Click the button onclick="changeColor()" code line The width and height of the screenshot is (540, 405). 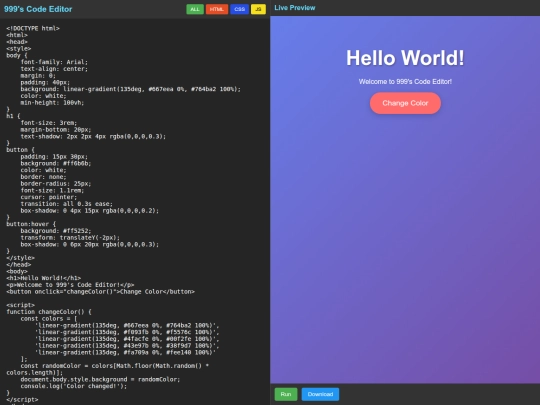tap(101, 292)
